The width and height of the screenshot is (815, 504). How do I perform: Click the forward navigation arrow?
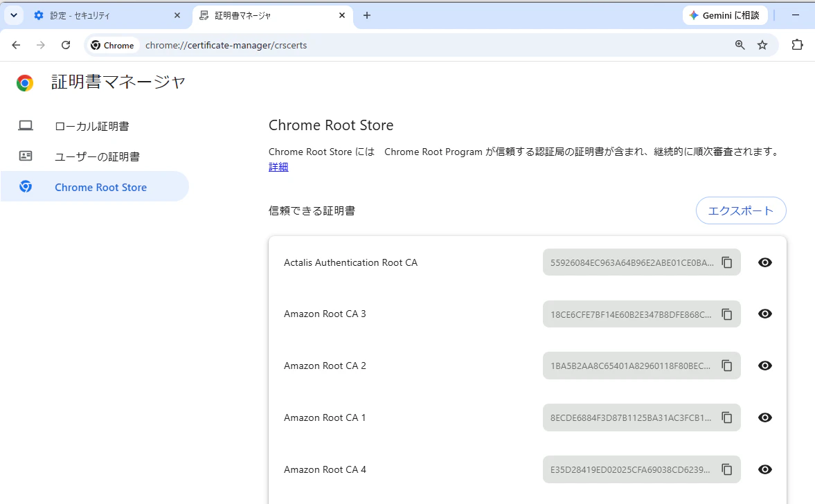tap(41, 45)
